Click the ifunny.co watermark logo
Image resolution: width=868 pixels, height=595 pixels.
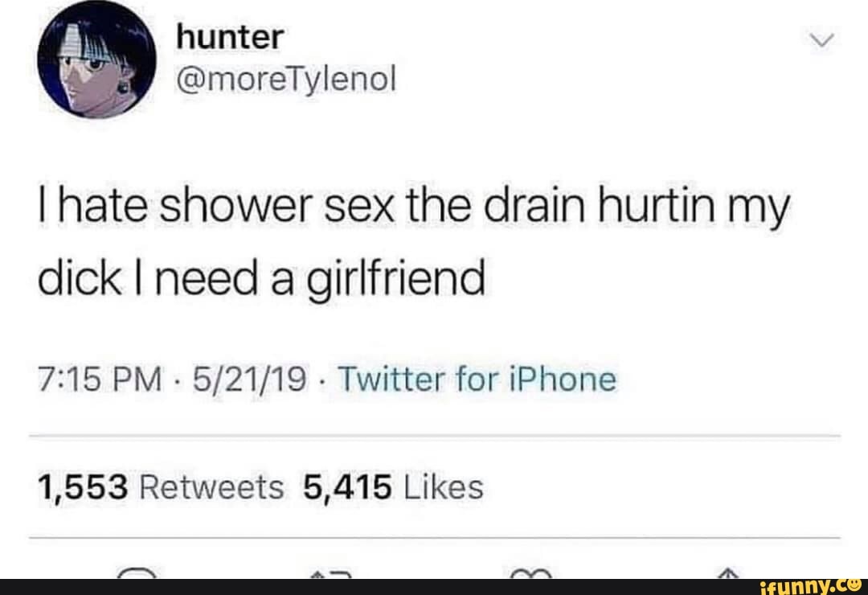[x=804, y=585]
